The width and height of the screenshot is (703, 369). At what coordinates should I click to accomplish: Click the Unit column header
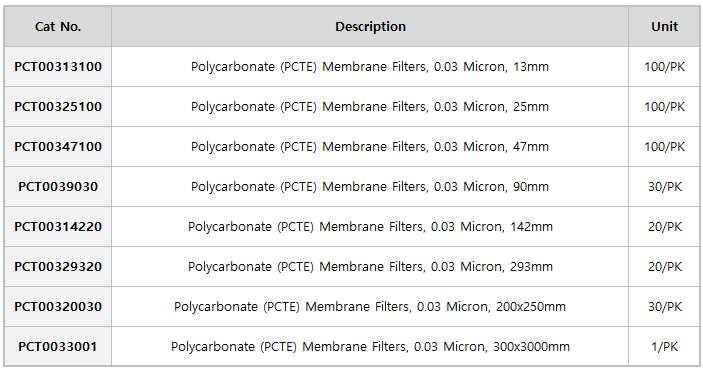(664, 26)
